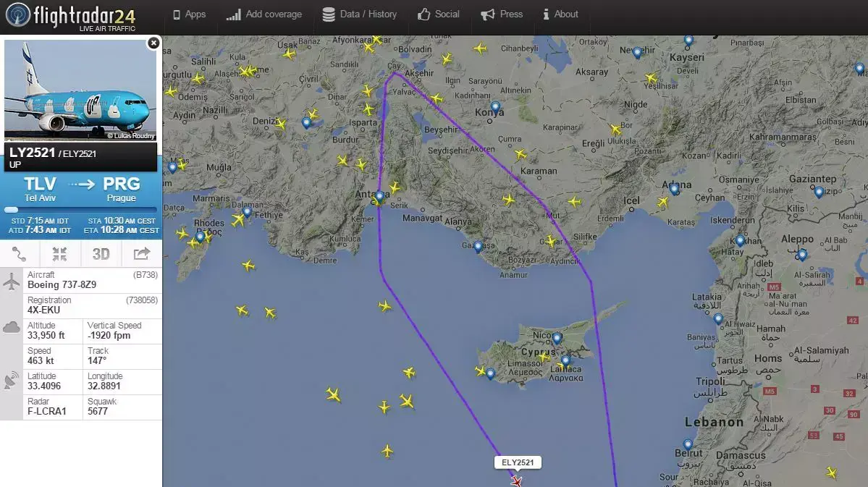Open the Social menu

(439, 14)
